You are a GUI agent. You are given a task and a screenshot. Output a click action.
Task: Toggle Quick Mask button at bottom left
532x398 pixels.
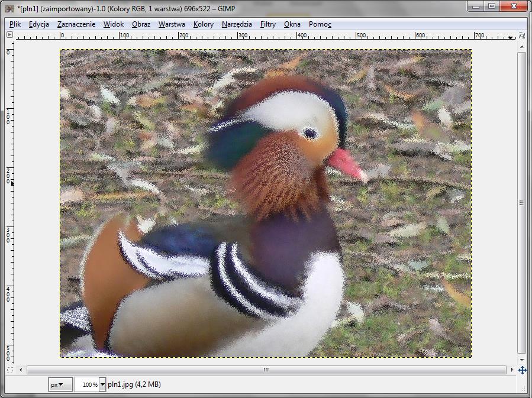pos(10,370)
